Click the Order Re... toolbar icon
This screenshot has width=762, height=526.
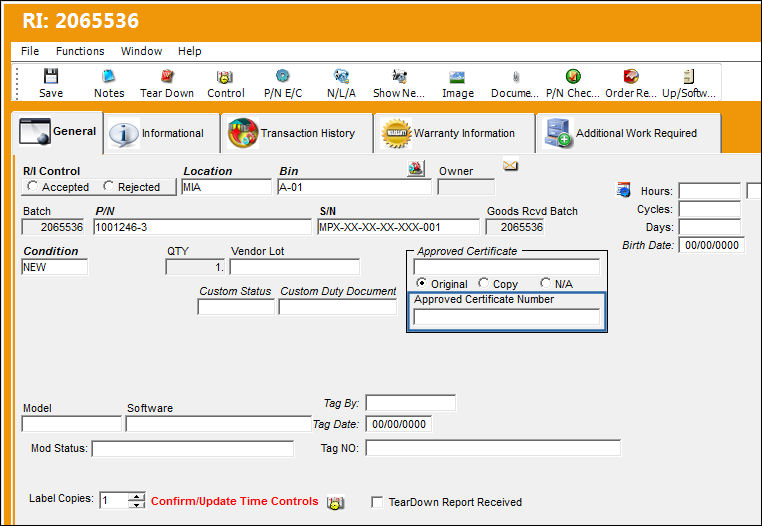tap(631, 76)
